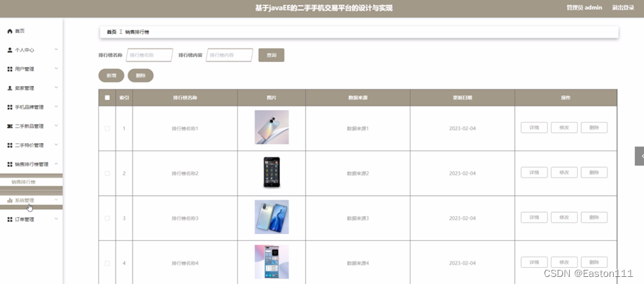The image size is (644, 284).
Task: Click the icon beside 二手新品管理
Action: (x=10, y=126)
